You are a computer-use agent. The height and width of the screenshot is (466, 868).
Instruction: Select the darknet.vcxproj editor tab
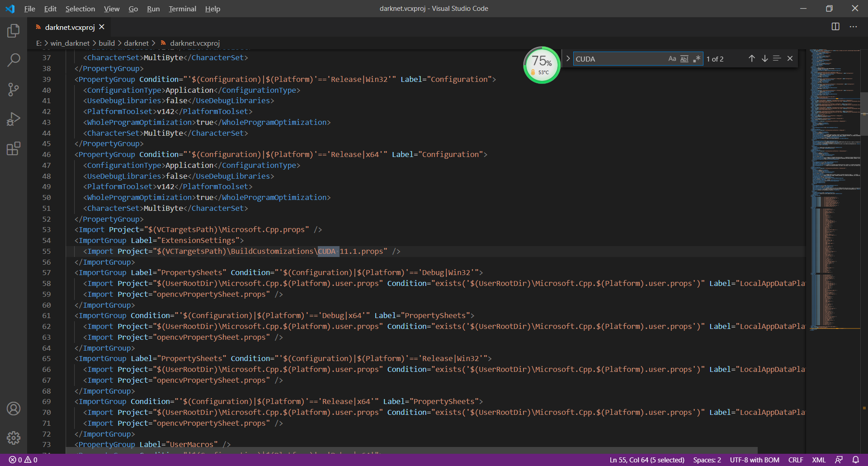pos(70,27)
